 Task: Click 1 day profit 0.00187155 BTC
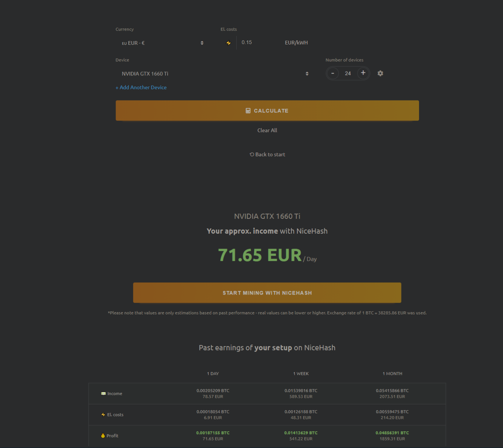pos(213,433)
